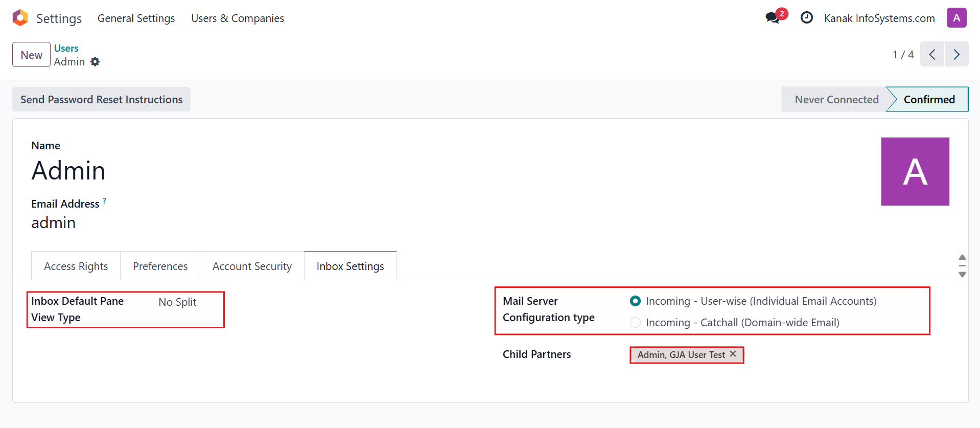Click the scroll up arrow
This screenshot has height=428, width=980.
(962, 257)
